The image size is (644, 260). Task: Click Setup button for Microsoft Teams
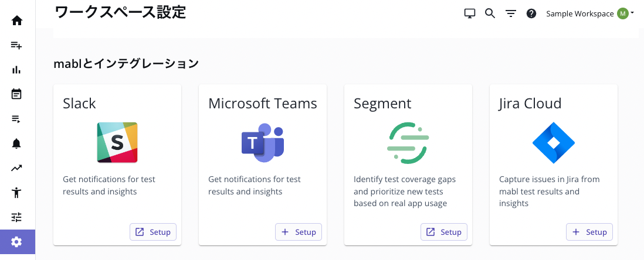click(299, 232)
